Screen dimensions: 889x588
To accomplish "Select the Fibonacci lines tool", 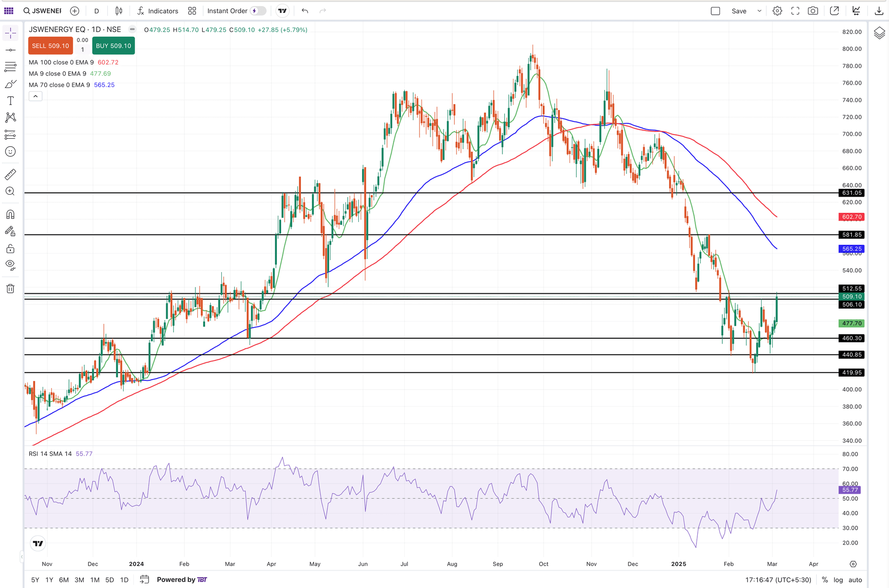I will [10, 67].
